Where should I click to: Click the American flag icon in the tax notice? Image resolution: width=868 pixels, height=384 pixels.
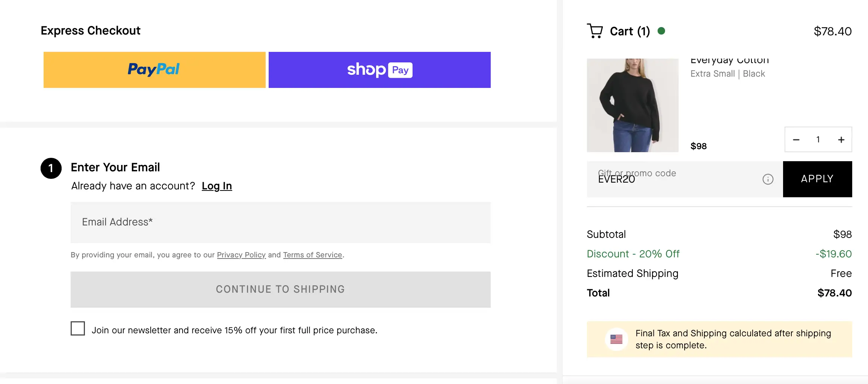pyautogui.click(x=616, y=339)
